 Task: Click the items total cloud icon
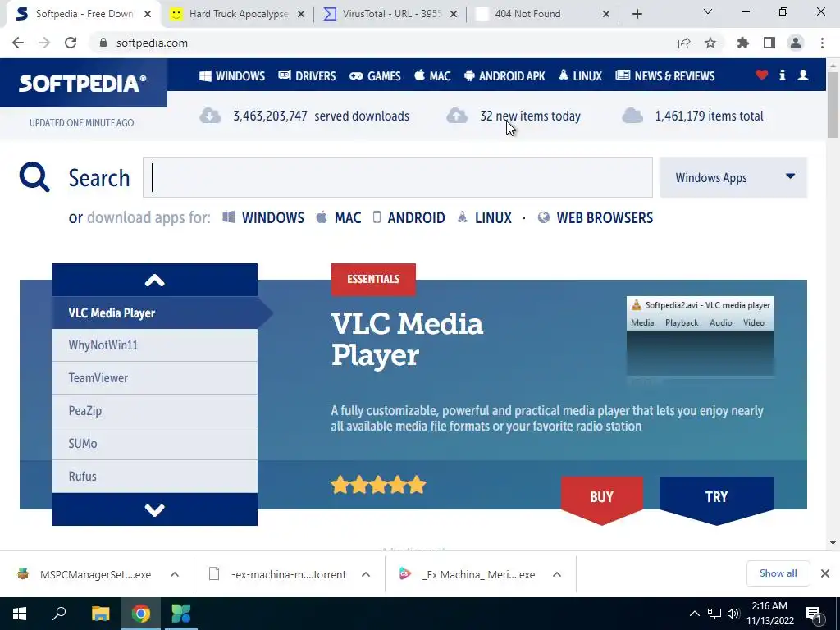[632, 116]
